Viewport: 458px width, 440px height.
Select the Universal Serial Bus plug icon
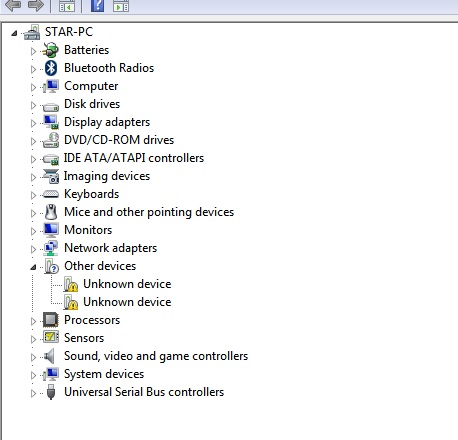click(51, 392)
